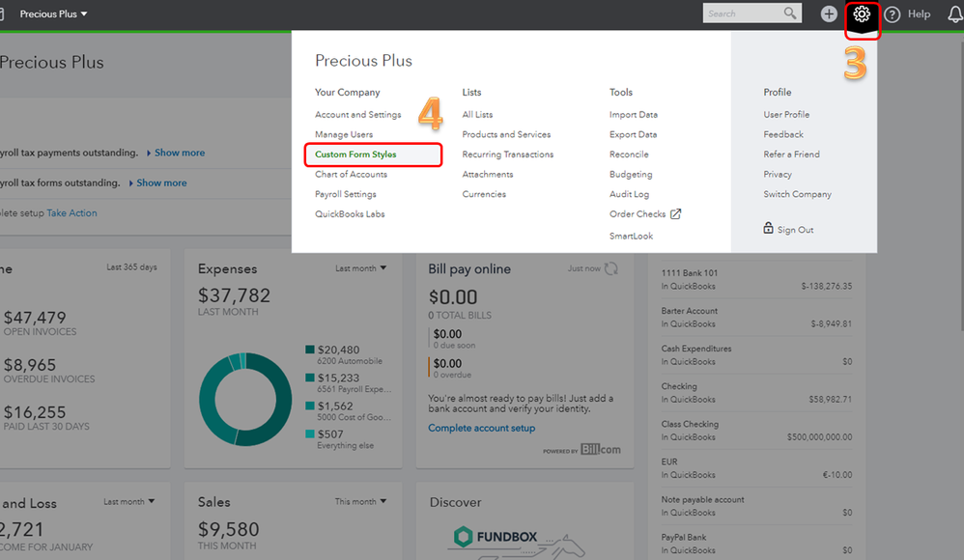Select Products and Services
Viewport: 964px width, 560px height.
click(506, 134)
